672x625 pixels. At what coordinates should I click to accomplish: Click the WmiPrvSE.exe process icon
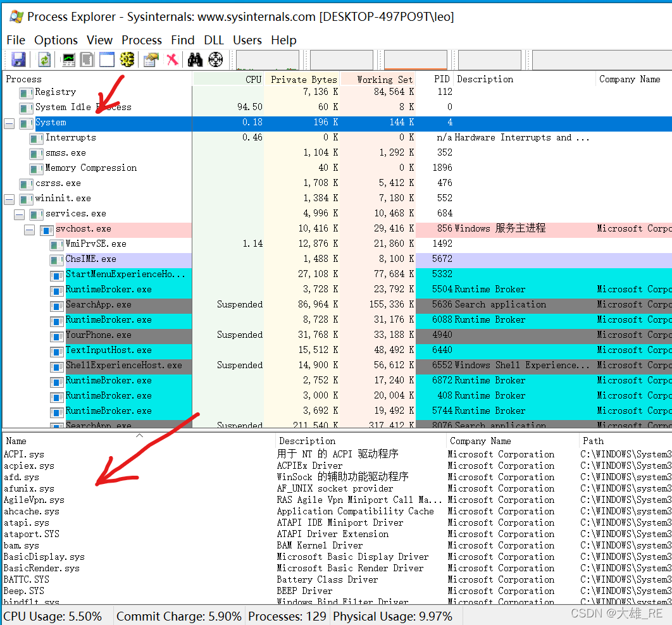coord(57,245)
